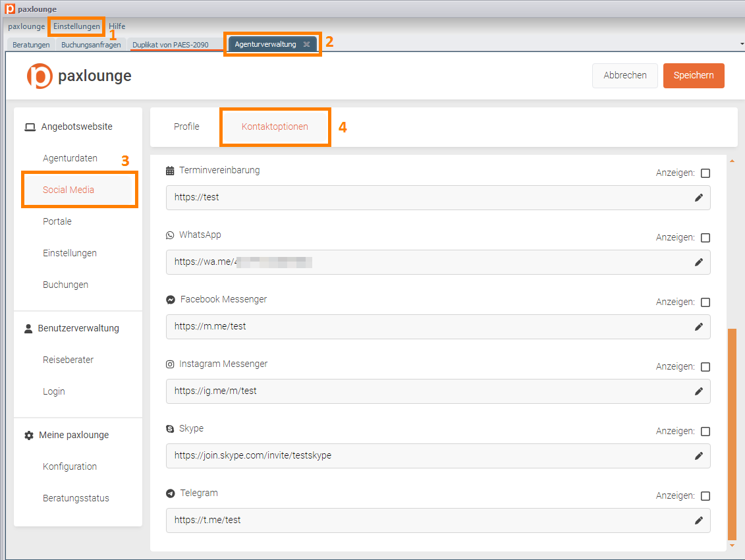The image size is (745, 560).
Task: Click the WhatsApp logo icon
Action: 170,235
